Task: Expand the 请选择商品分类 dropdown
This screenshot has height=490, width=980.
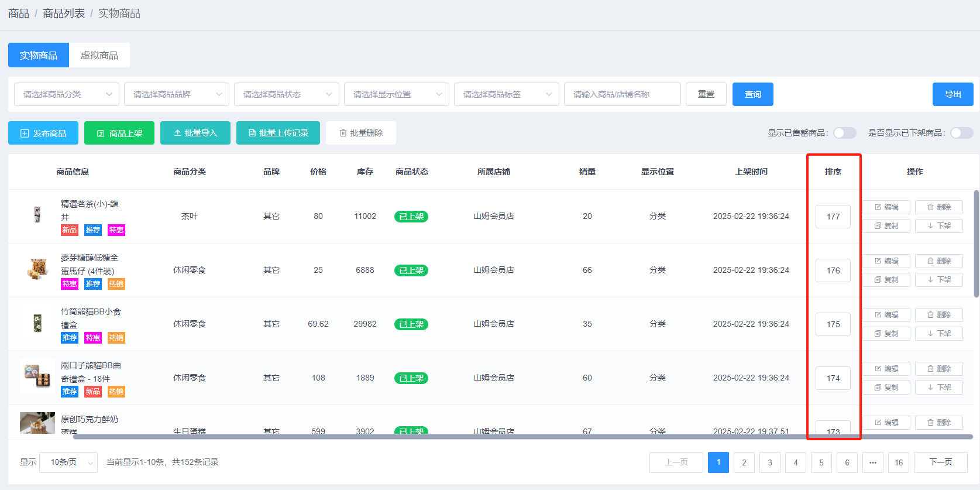Action: (x=67, y=94)
